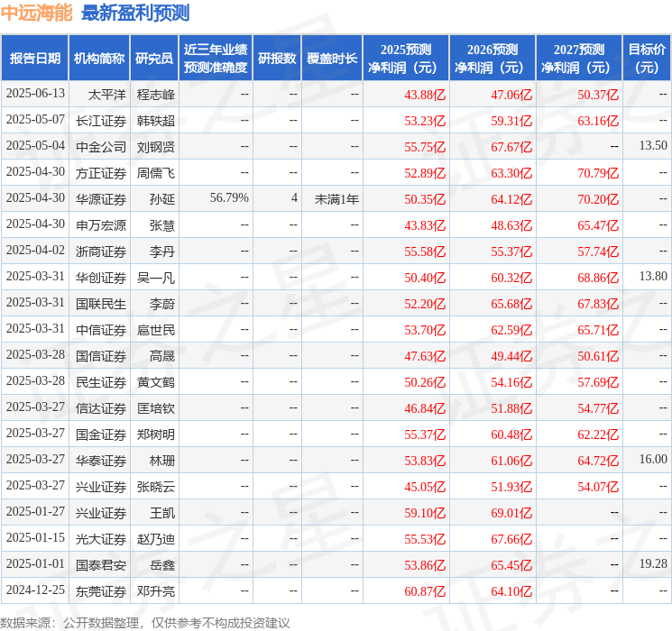This screenshot has height=631, width=672.
Task: Click the 43.88亿 profit value
Action: (425, 95)
